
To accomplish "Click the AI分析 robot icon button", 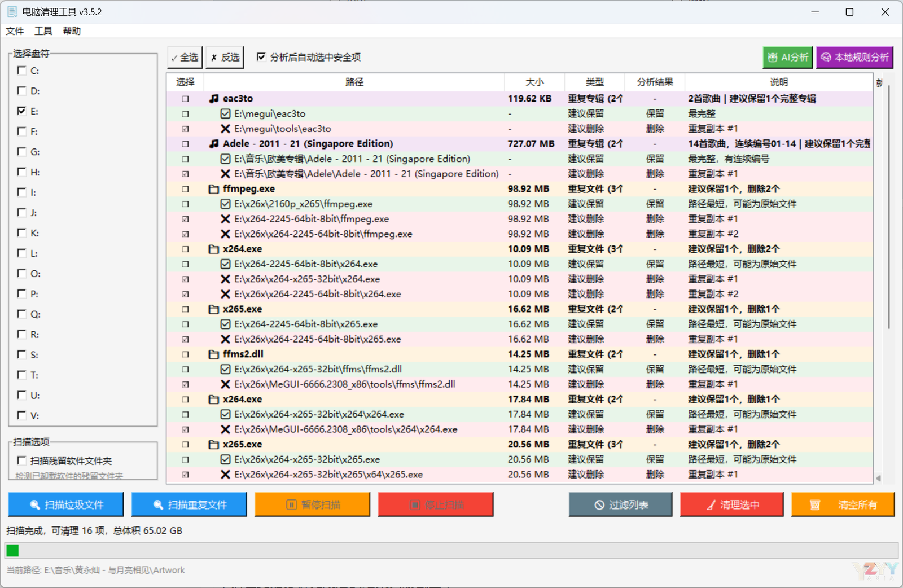I will pyautogui.click(x=773, y=58).
